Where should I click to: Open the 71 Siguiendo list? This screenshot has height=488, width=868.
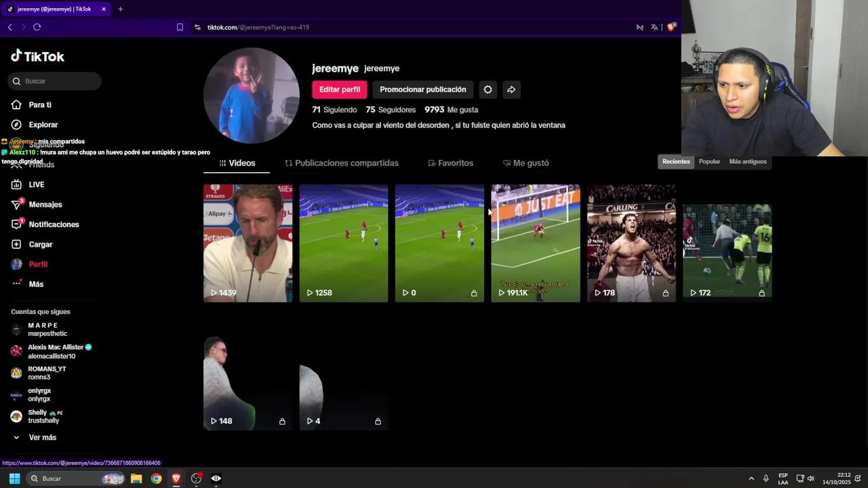coord(334,110)
